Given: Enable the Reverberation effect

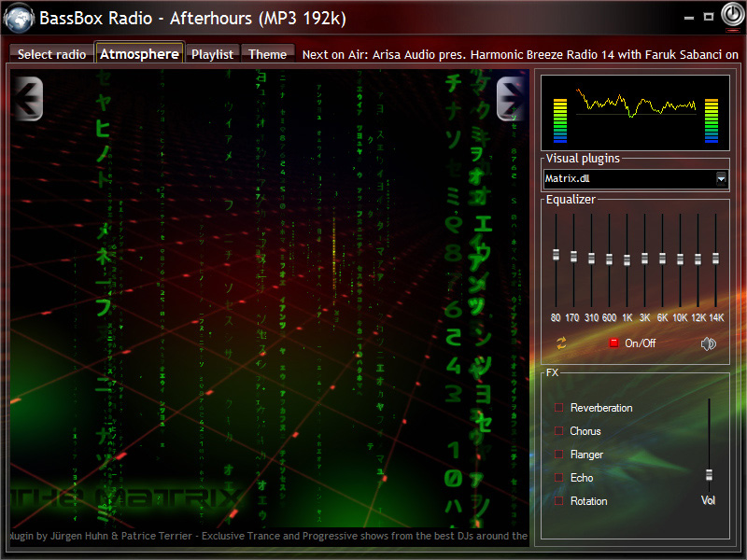Looking at the screenshot, I should point(558,408).
